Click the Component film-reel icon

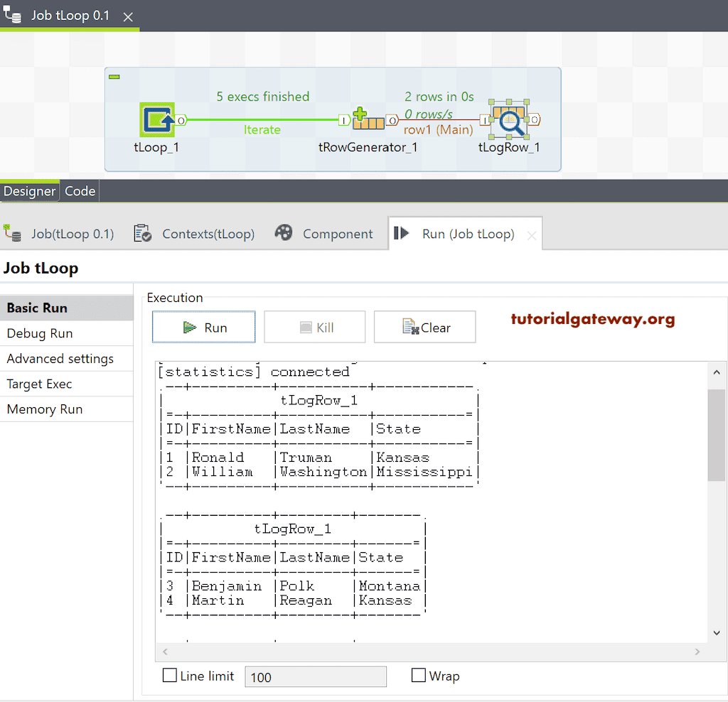(283, 233)
